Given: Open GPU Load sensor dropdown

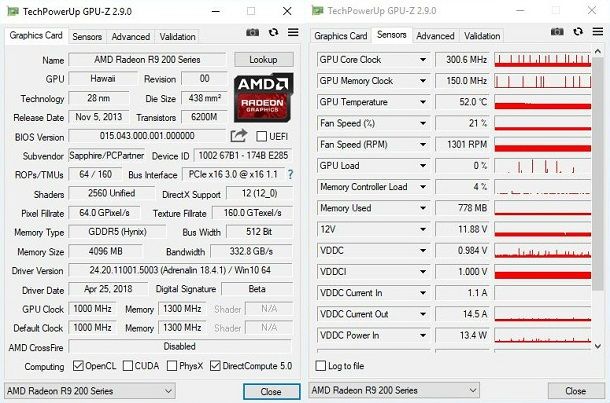Looking at the screenshot, I should coord(422,165).
